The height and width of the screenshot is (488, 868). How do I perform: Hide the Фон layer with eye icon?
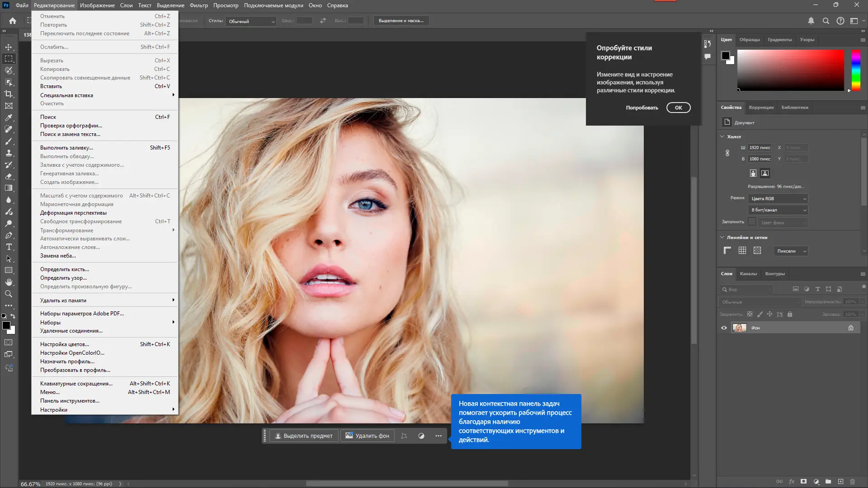724,328
